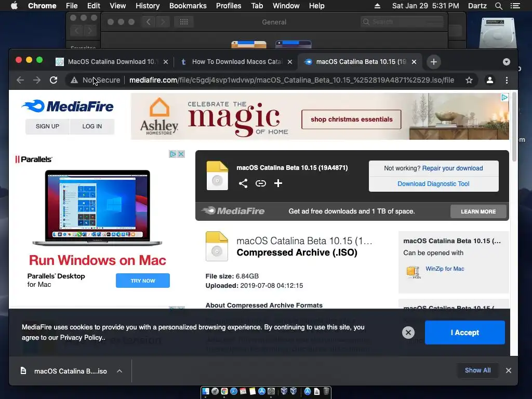Screen dimensions: 532x399
Task: Click the SIGN UP button
Action: (x=47, y=126)
